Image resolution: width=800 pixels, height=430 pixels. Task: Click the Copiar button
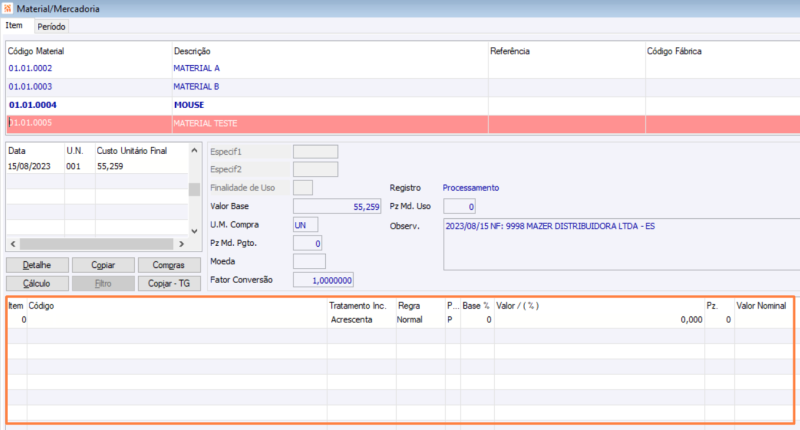(x=103, y=265)
